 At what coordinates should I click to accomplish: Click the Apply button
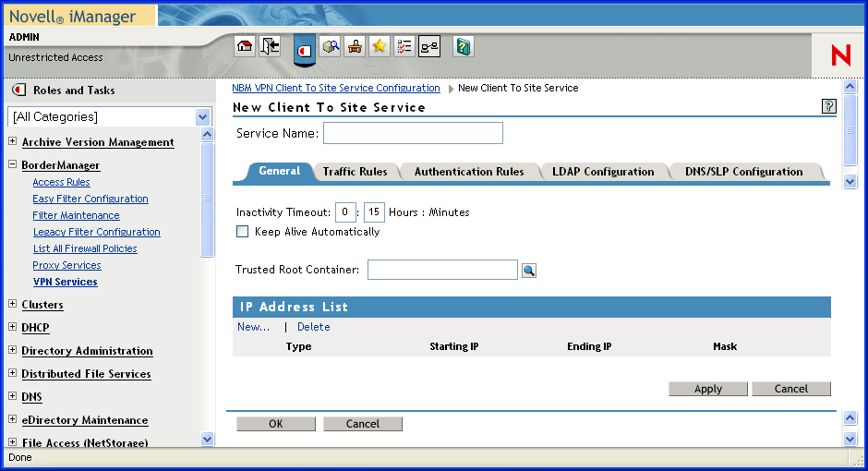708,389
